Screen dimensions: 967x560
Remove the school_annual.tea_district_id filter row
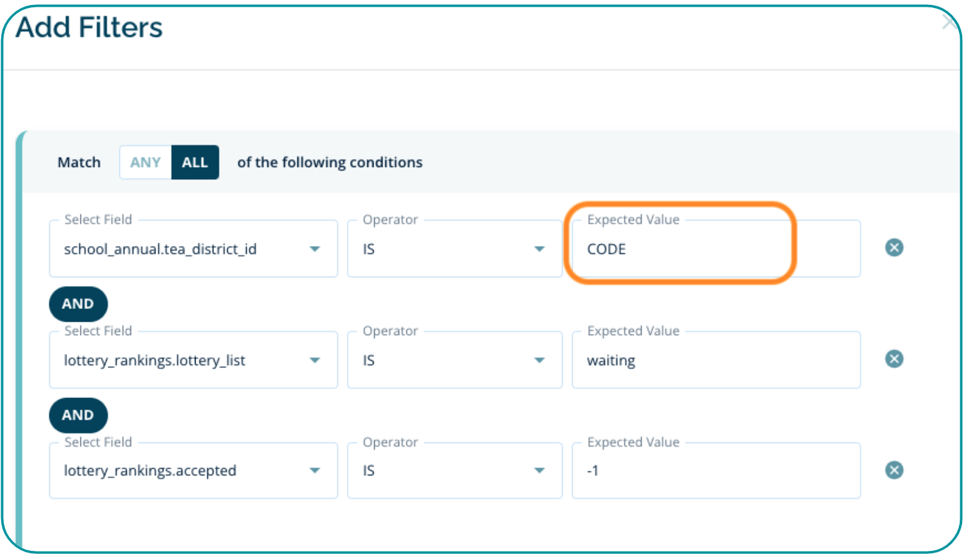point(894,248)
